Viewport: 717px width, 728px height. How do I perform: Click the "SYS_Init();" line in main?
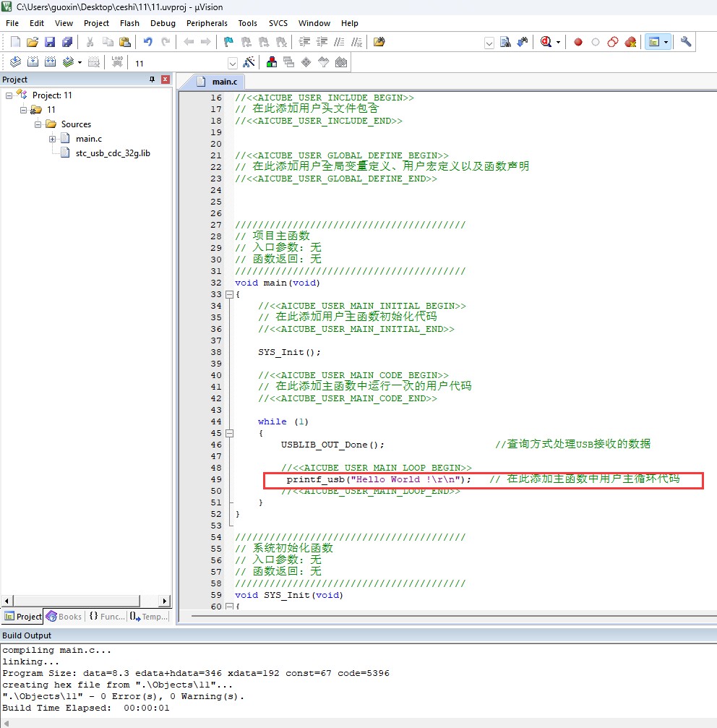tap(289, 352)
